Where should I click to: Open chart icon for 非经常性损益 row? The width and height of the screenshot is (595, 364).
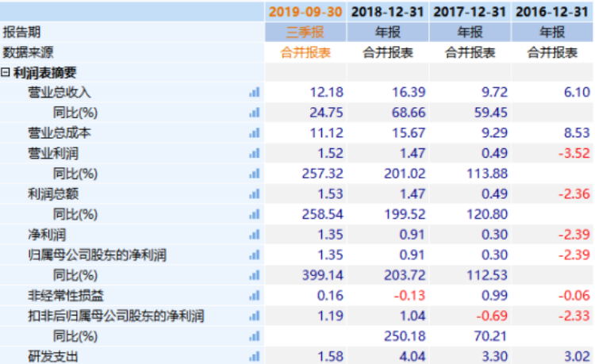pos(254,295)
